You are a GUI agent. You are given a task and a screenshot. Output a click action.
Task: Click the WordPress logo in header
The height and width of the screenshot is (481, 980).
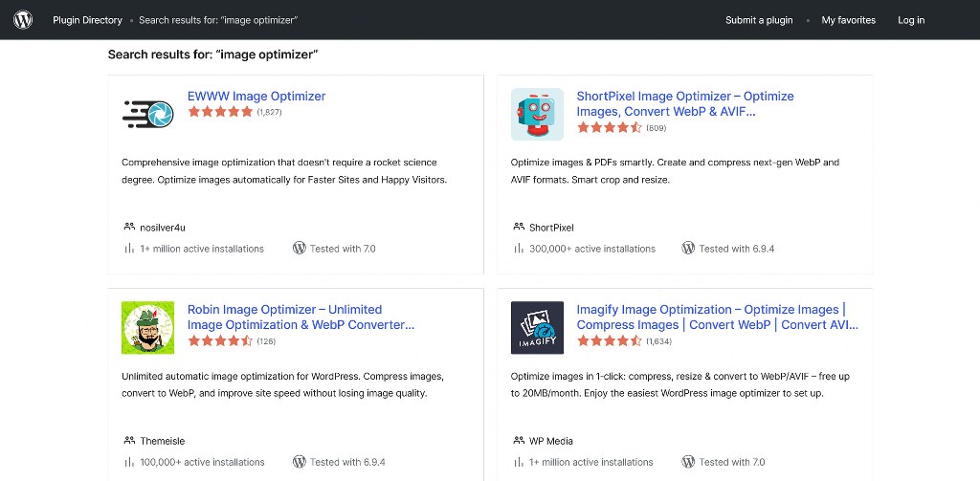point(23,20)
